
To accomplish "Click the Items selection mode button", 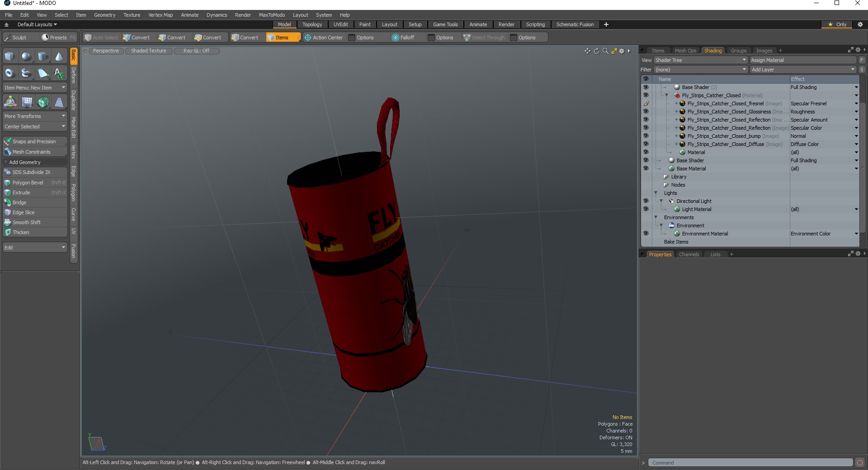I will (283, 38).
